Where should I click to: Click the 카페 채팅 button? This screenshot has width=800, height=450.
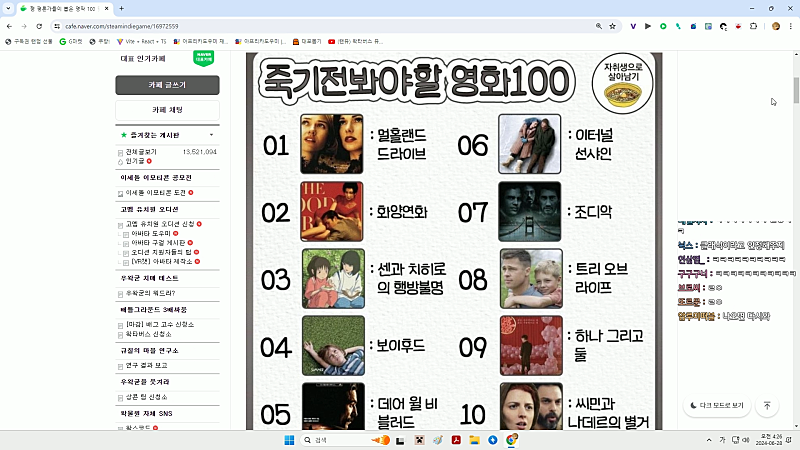[x=167, y=110]
